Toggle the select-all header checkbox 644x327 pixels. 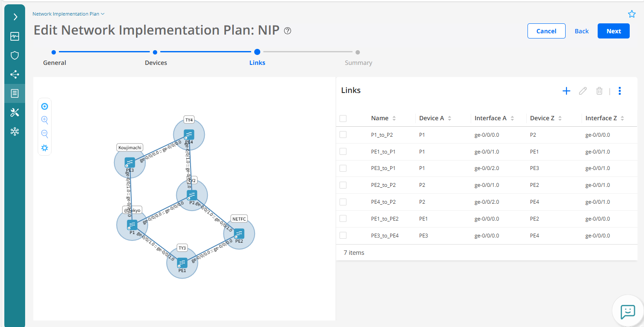tap(343, 118)
